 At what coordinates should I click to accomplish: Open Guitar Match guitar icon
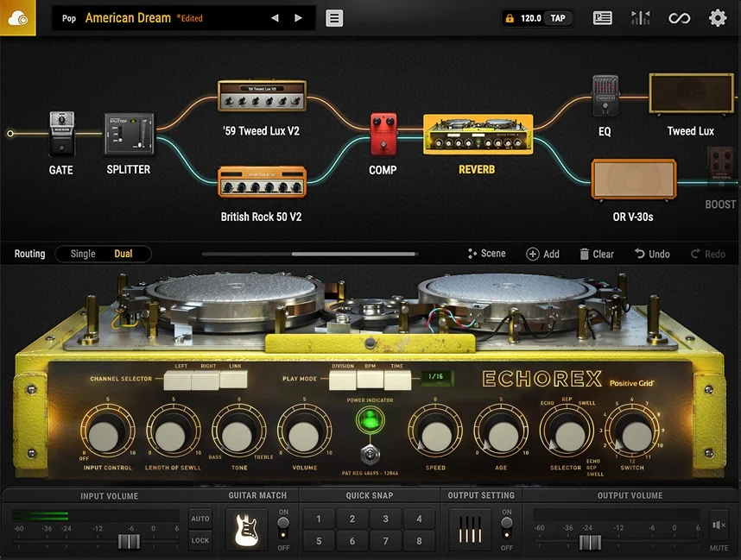click(x=246, y=529)
